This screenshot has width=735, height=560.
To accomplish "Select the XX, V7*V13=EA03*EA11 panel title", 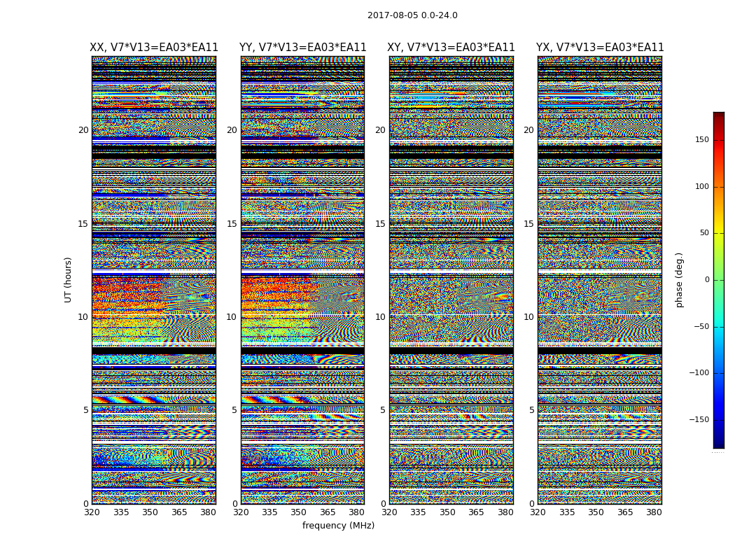I will click(x=154, y=48).
